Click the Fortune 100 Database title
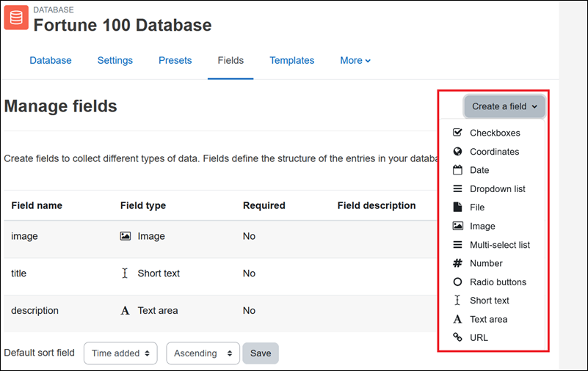This screenshot has height=371, width=588. 123,26
